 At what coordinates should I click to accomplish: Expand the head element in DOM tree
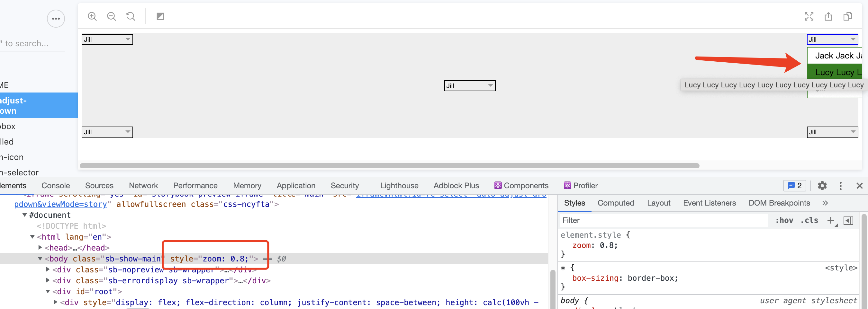[x=40, y=248]
